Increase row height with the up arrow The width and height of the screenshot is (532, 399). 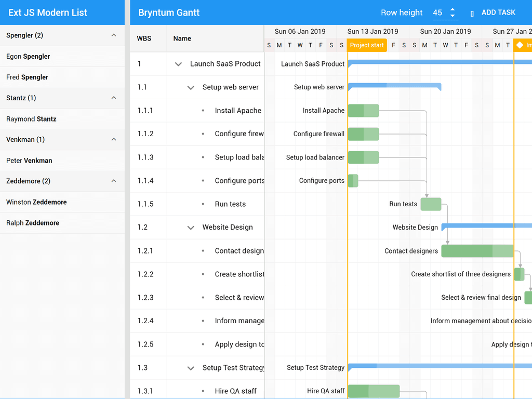coord(453,9)
